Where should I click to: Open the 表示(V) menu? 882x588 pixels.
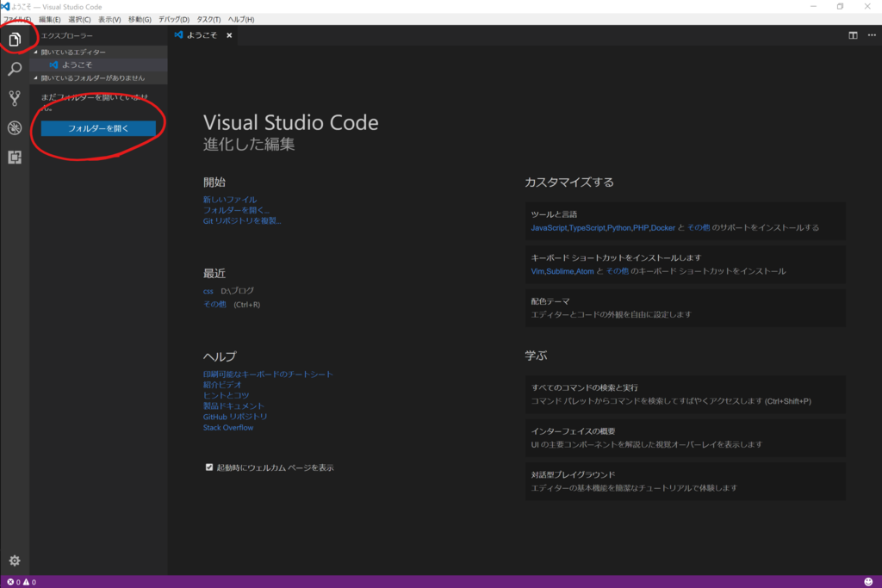pos(109,19)
